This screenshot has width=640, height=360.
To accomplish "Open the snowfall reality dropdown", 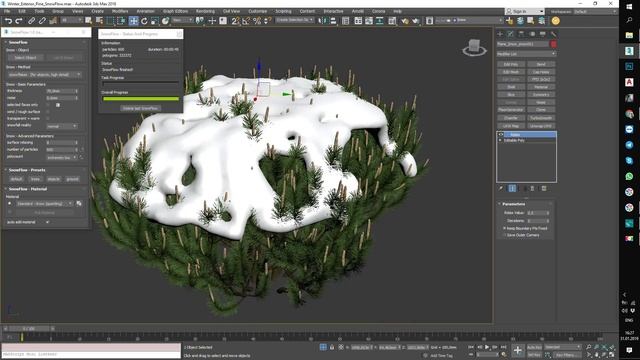I will 62,126.
